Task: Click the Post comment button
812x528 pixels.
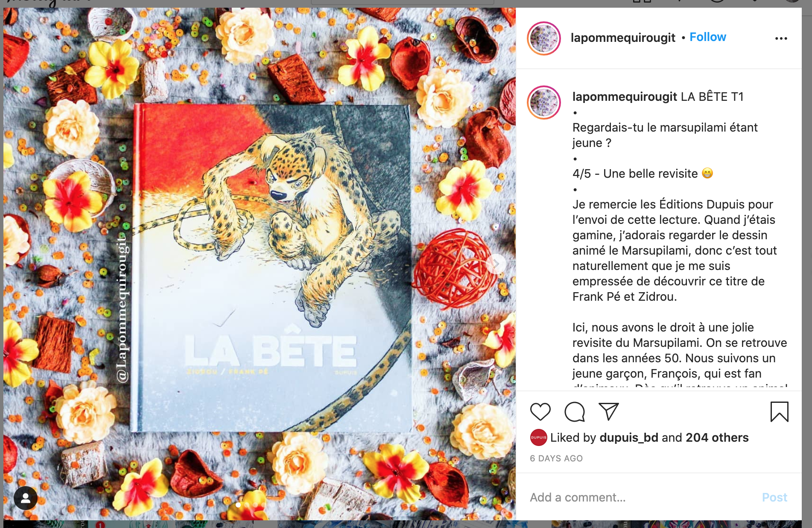Action: [774, 497]
